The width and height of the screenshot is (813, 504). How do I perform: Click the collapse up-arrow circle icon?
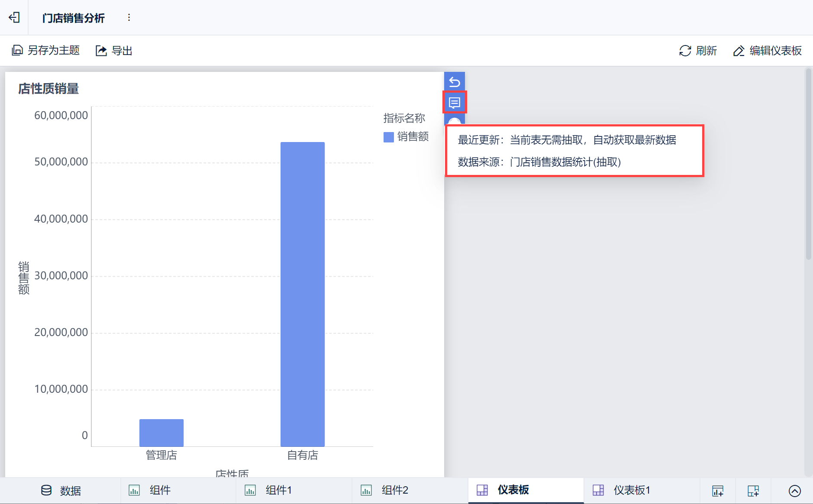coord(795,491)
